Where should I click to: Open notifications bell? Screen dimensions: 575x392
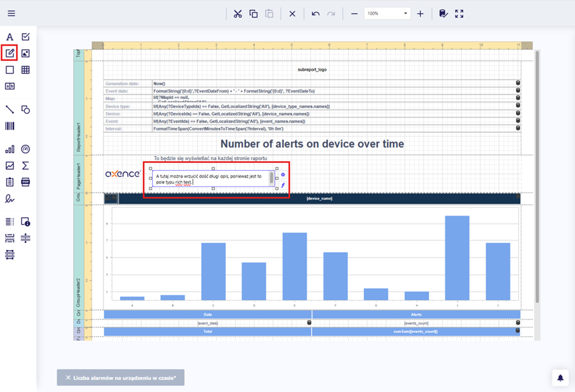click(560, 378)
